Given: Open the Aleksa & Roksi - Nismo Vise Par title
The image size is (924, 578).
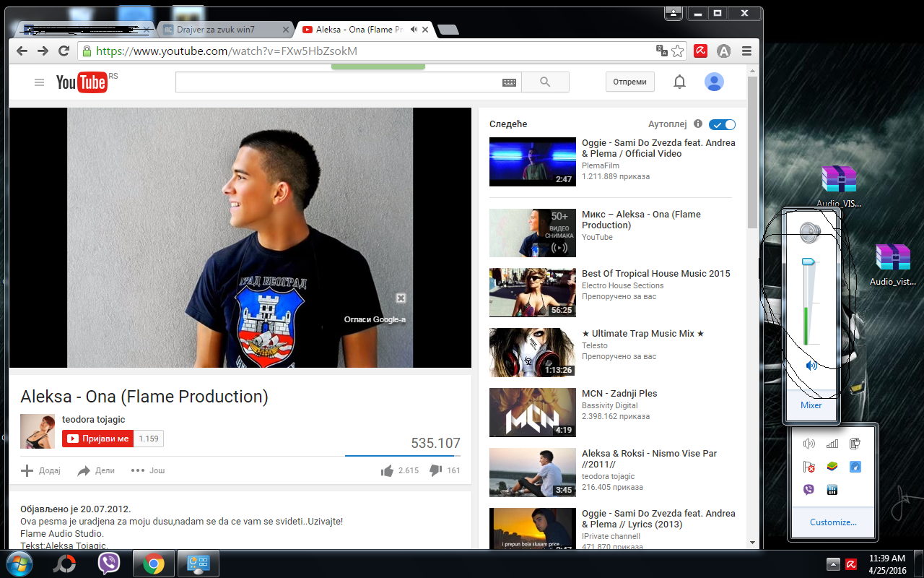Looking at the screenshot, I should [x=650, y=459].
